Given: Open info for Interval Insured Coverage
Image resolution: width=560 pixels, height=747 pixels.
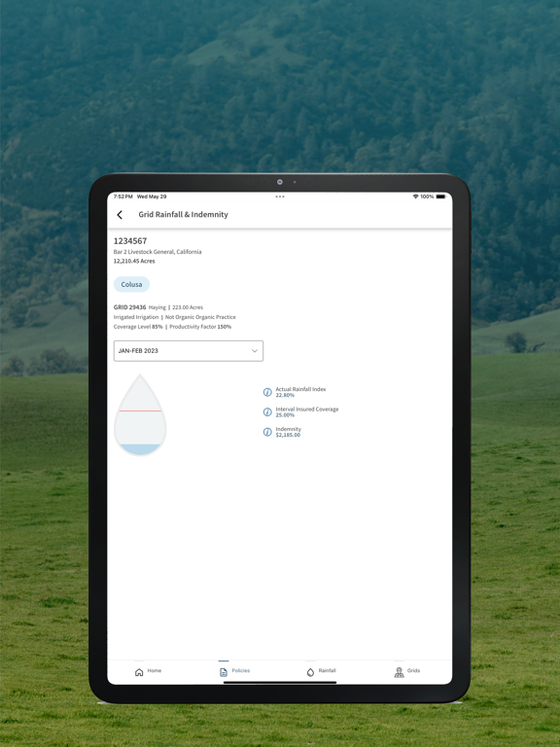Looking at the screenshot, I should tap(267, 412).
